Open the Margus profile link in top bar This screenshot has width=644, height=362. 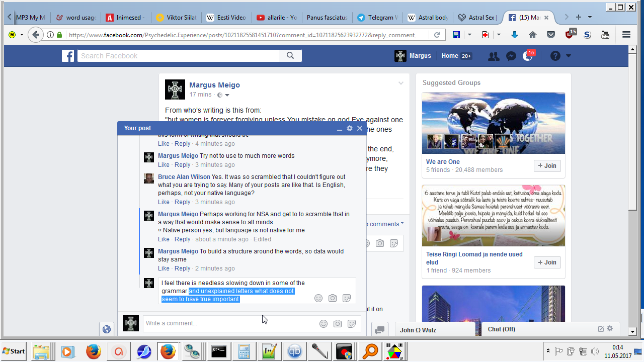[x=413, y=56]
